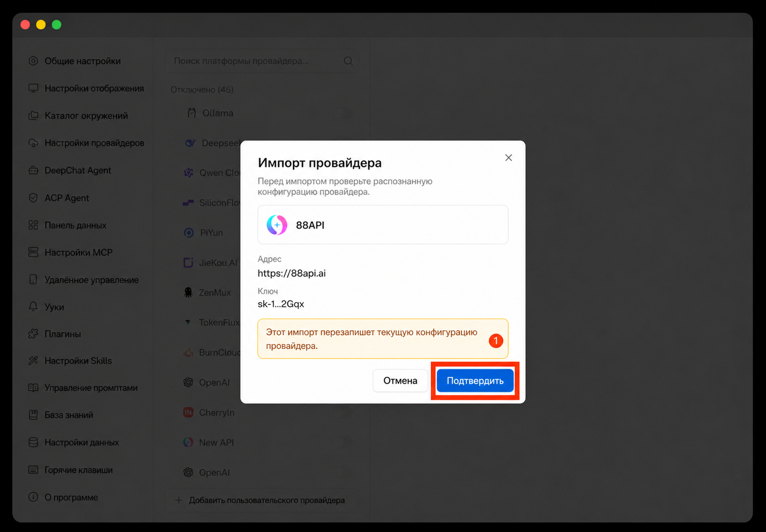Select the ACP Agent shield icon
The image size is (766, 532).
coord(33,198)
